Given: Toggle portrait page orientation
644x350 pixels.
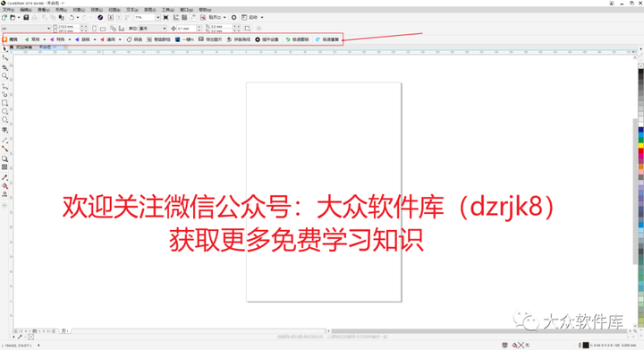Looking at the screenshot, I should [95, 29].
